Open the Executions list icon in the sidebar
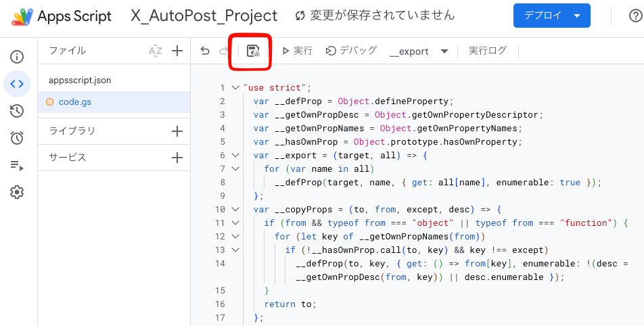This screenshot has height=326, width=644. click(17, 166)
